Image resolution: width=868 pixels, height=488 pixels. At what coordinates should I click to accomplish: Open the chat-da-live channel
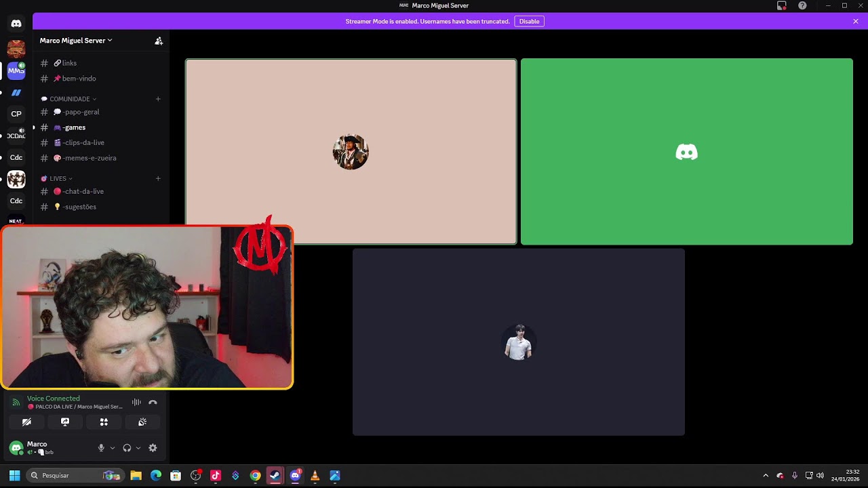(100, 192)
